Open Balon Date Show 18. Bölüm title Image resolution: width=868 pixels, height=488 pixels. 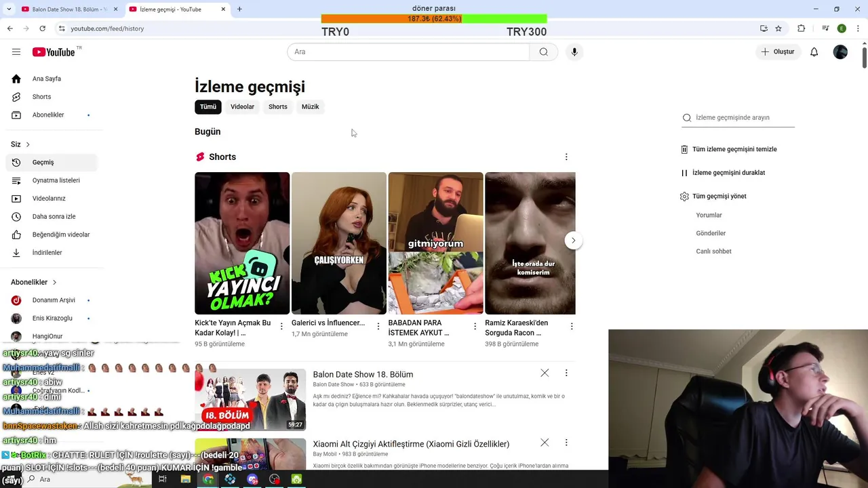pyautogui.click(x=363, y=375)
